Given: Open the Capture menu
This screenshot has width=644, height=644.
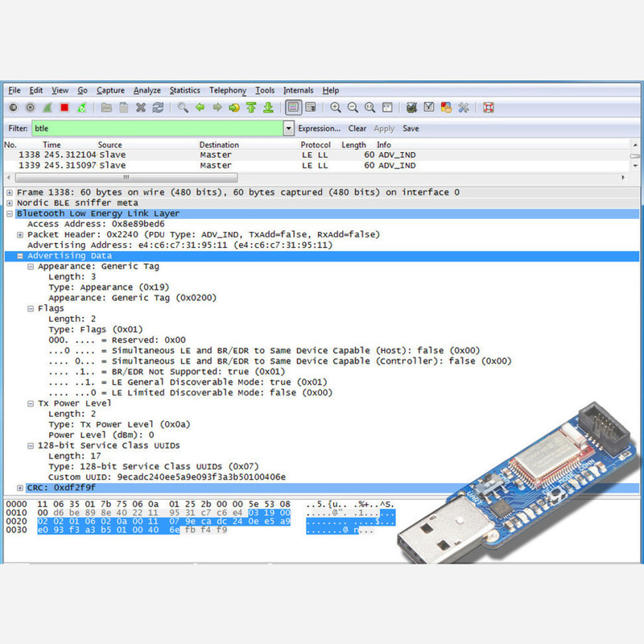Looking at the screenshot, I should pyautogui.click(x=110, y=90).
